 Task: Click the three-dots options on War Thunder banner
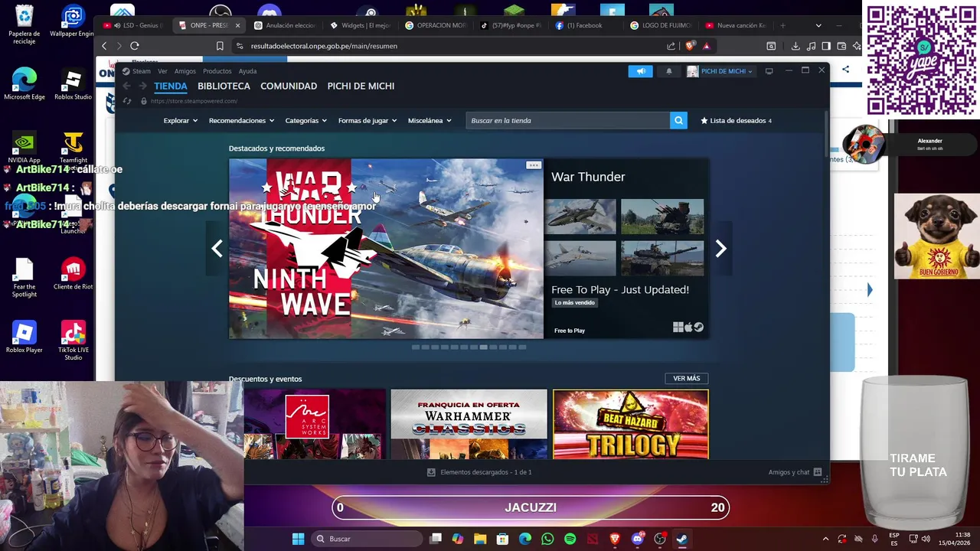pyautogui.click(x=534, y=165)
